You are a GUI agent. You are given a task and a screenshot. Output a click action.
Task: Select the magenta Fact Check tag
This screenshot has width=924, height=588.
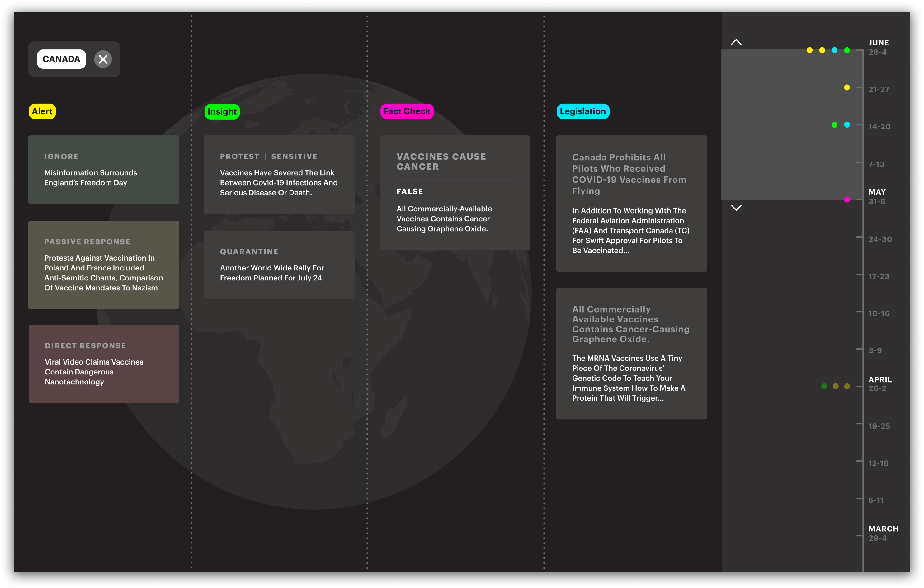pos(407,111)
